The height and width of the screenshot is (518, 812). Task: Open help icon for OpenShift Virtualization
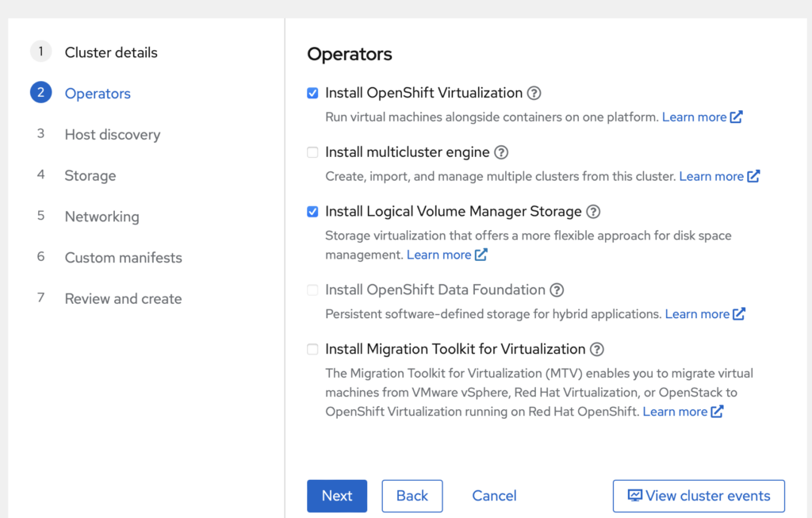tap(534, 93)
